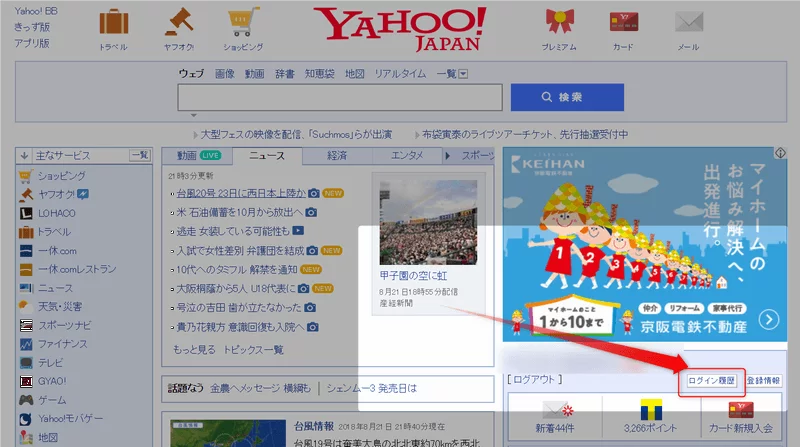Click the Yahoo! BB link at top left
The image size is (800, 447).
coord(36,11)
